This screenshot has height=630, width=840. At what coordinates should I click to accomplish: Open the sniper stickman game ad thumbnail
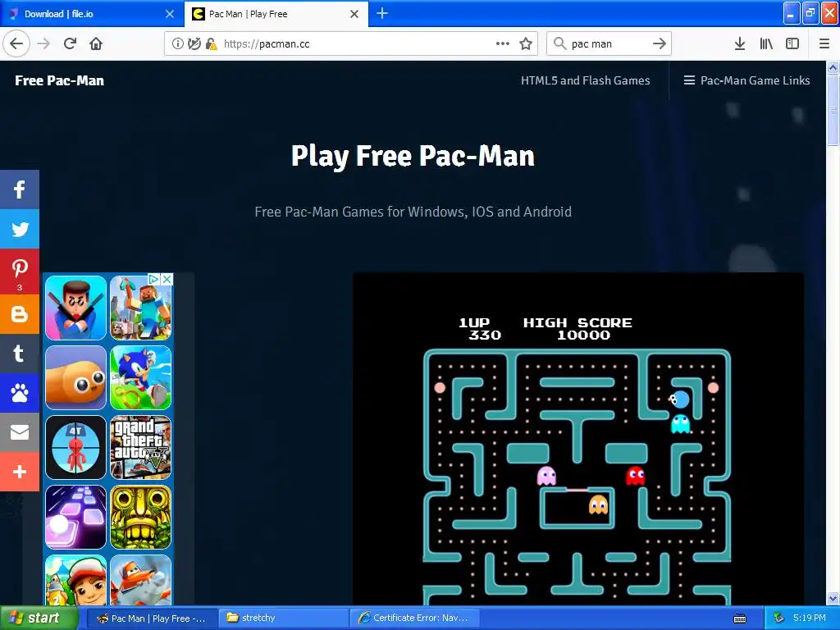pyautogui.click(x=75, y=447)
